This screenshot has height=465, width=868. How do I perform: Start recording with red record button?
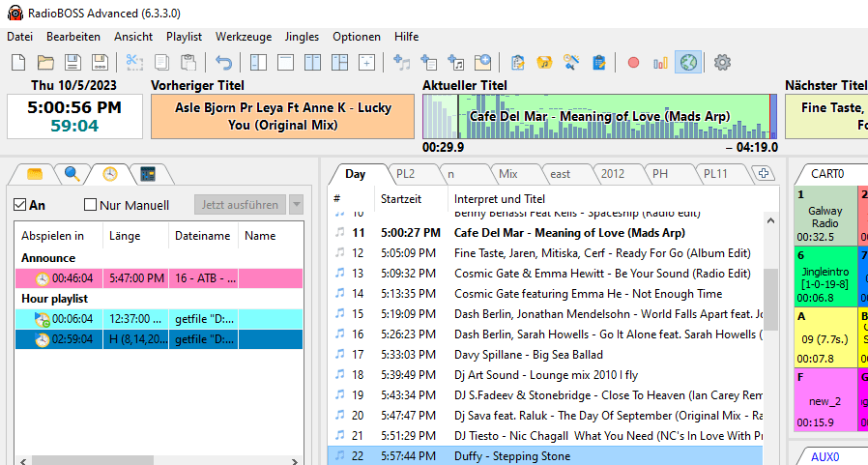[x=633, y=63]
